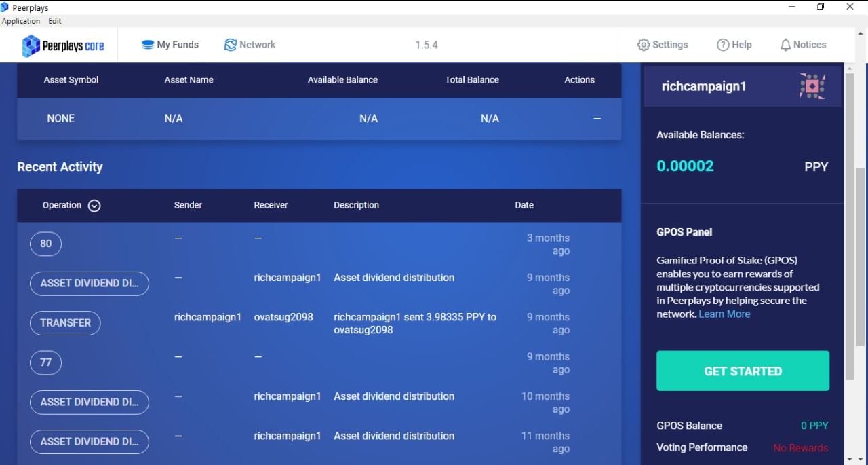The height and width of the screenshot is (465, 868).
Task: Click the right panel scrollbar
Action: 850,226
